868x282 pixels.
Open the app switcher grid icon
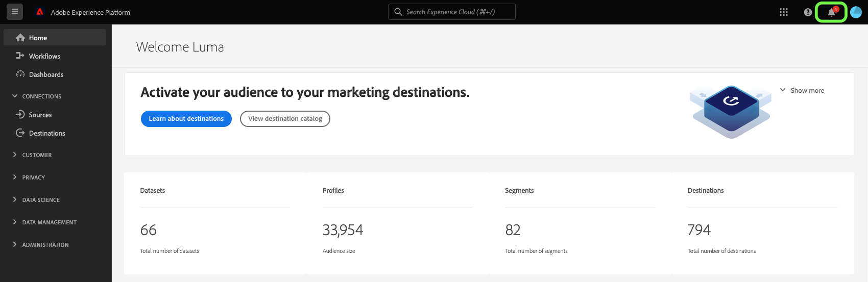(784, 12)
